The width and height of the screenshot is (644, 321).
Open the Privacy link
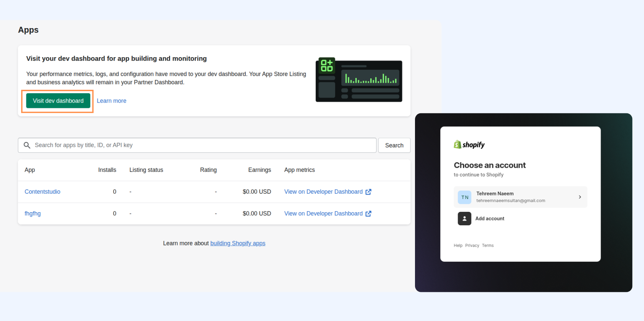pyautogui.click(x=472, y=245)
